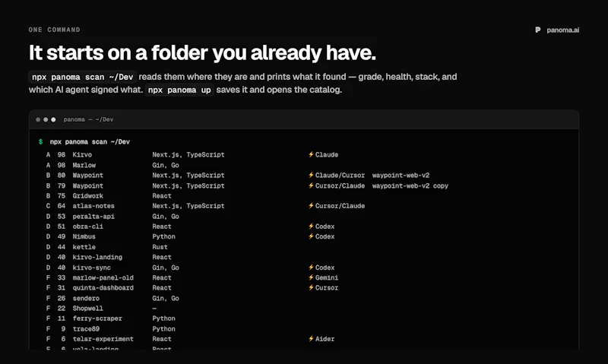The height and width of the screenshot is (364, 608).
Task: Select the 'Kirvo' project name
Action: [x=82, y=155]
